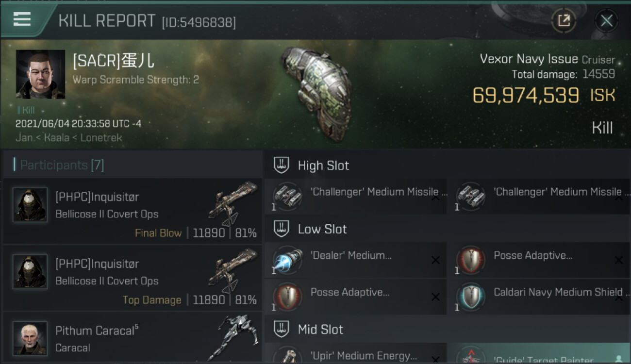The image size is (631, 364).
Task: Click the Pithum Caracal pilot portrait
Action: (x=30, y=338)
